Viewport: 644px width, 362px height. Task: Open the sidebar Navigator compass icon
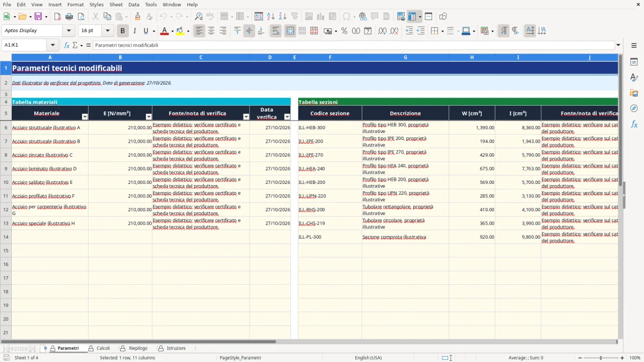[x=634, y=108]
